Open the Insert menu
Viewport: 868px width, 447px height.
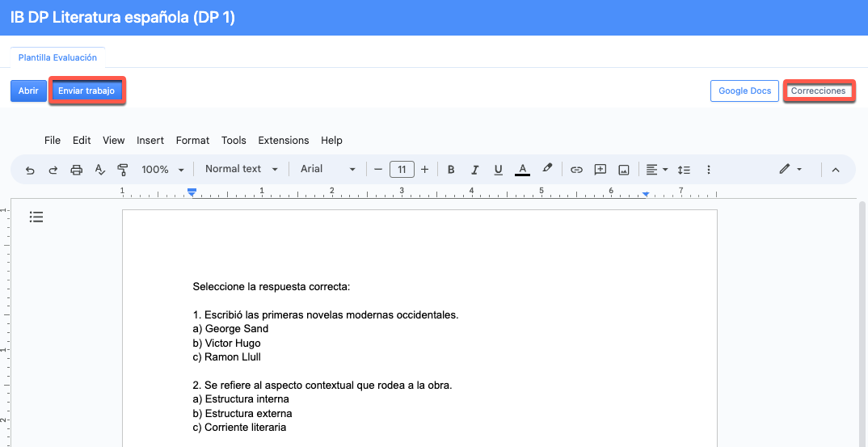[x=150, y=140]
